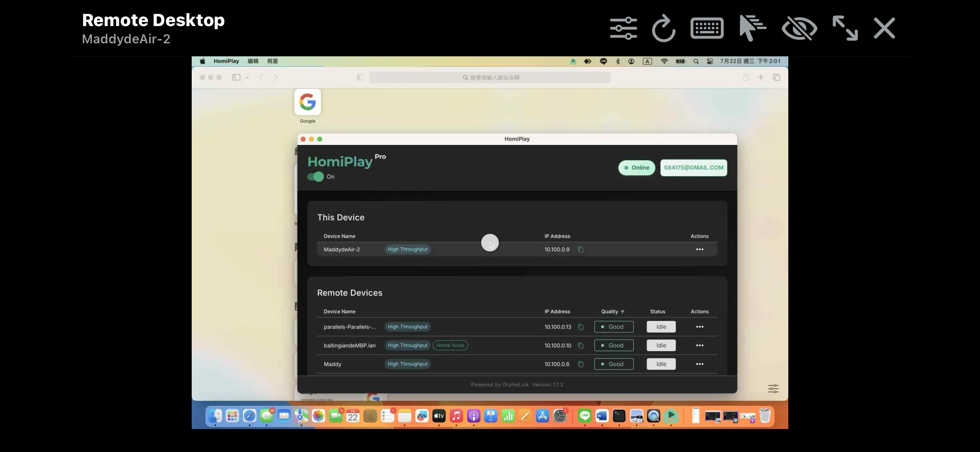980x452 pixels.
Task: Refresh the remote desktop connection
Action: [x=664, y=28]
